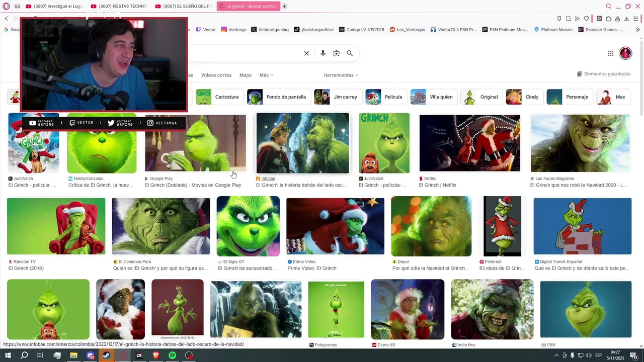The width and height of the screenshot is (644, 362).
Task: Open the Google account avatar
Action: (x=625, y=53)
